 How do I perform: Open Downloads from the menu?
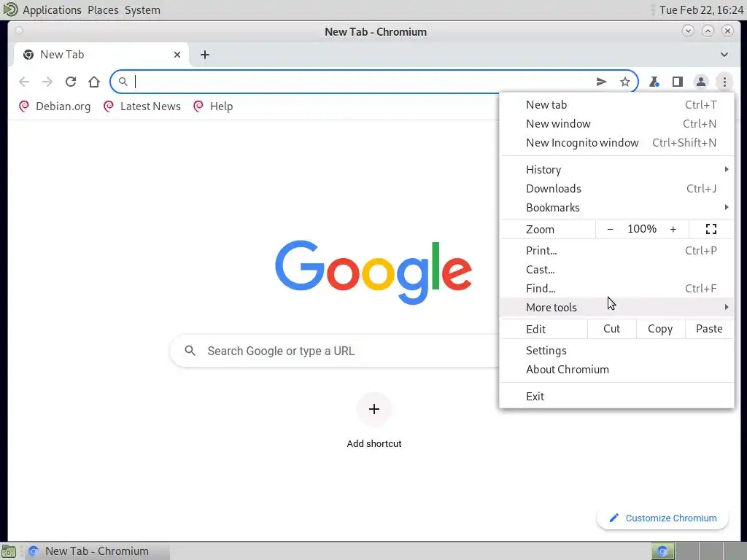coord(617,189)
